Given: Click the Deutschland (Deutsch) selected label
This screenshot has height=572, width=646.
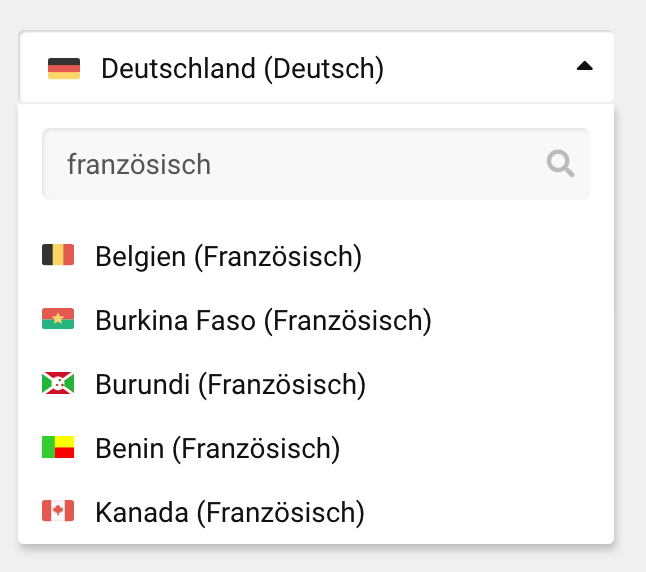Looking at the screenshot, I should click(242, 69).
